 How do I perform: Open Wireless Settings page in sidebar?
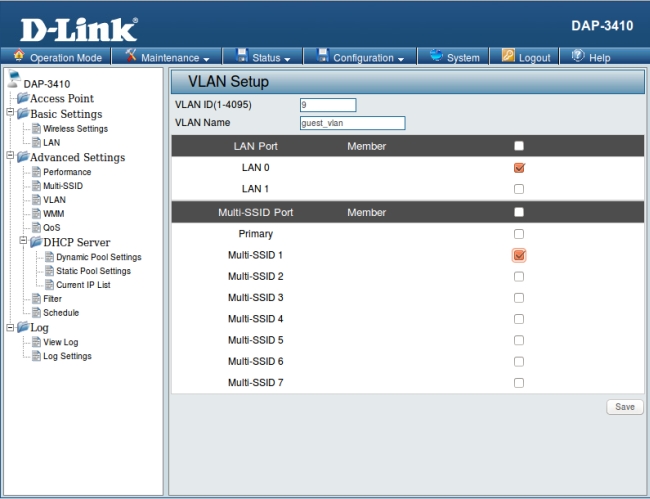[x=75, y=129]
